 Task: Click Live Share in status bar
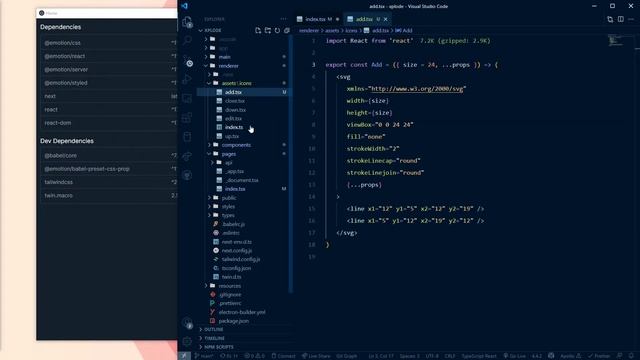(x=316, y=356)
